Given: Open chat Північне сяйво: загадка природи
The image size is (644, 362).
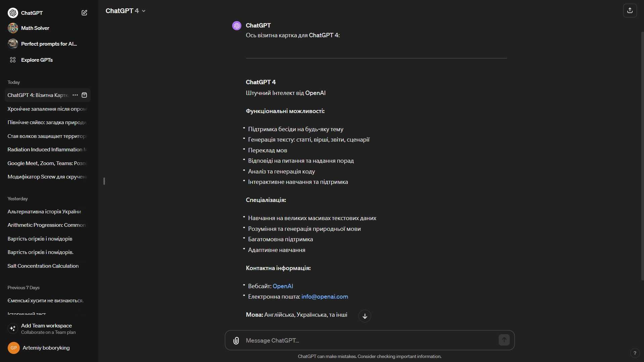Looking at the screenshot, I should tap(47, 122).
